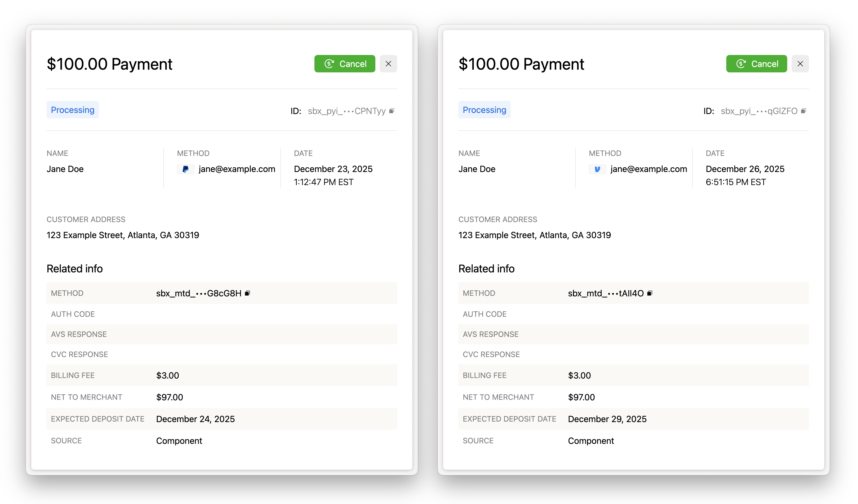Viewport: 858px width, 504px height.
Task: Copy the payment ID ending qGlZFO
Action: 804,111
